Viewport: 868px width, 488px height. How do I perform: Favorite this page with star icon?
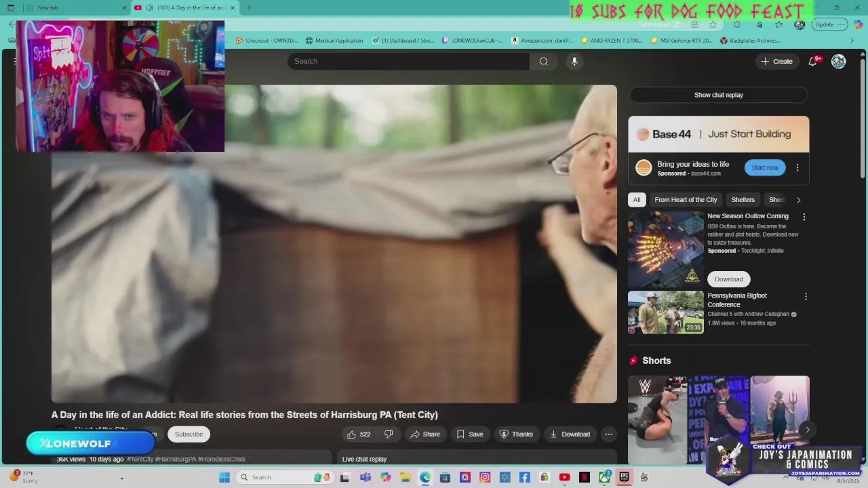tap(713, 24)
